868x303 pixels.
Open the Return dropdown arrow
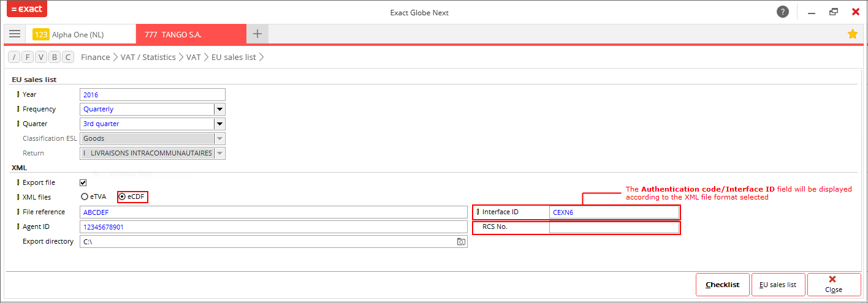click(219, 153)
